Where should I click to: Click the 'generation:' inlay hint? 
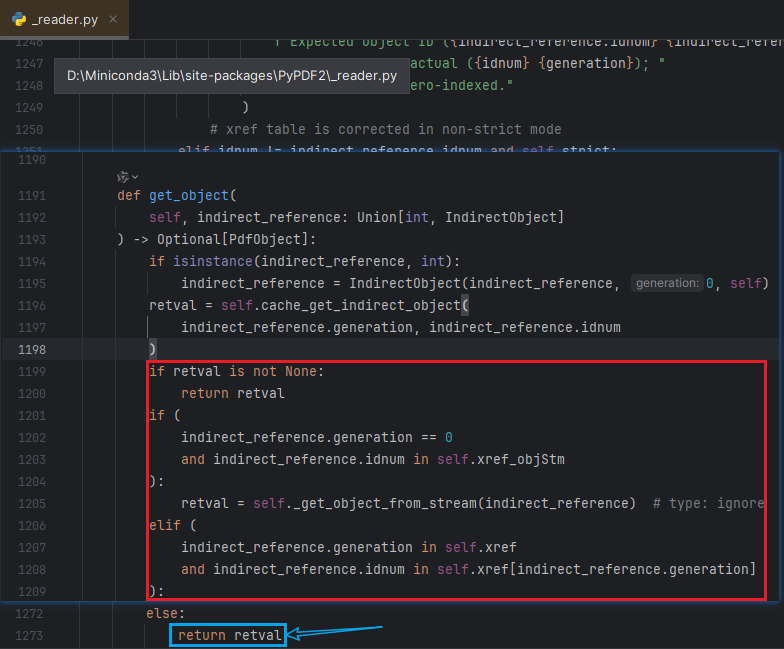click(x=667, y=283)
